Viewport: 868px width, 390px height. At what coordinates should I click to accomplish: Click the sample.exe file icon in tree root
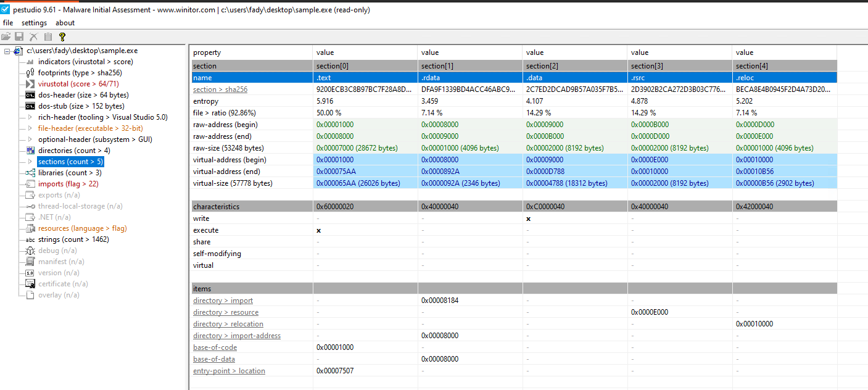point(19,51)
